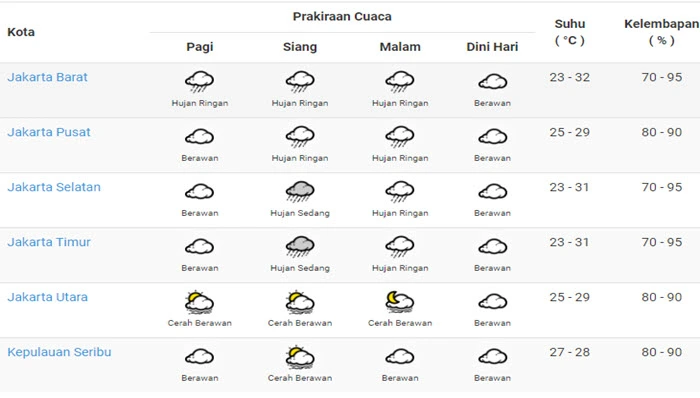The image size is (700, 398).
Task: Open the Jakarta Barat city link
Action: point(47,77)
